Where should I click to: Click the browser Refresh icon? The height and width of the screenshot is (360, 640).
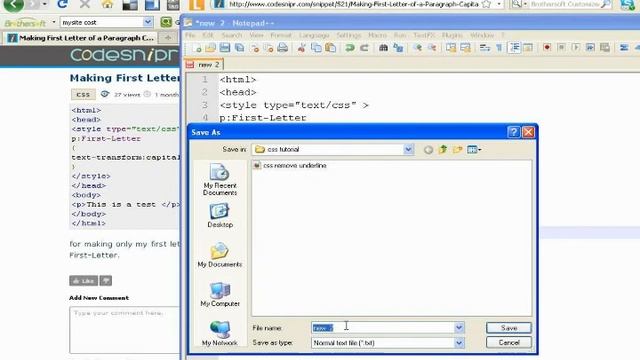[62, 4]
